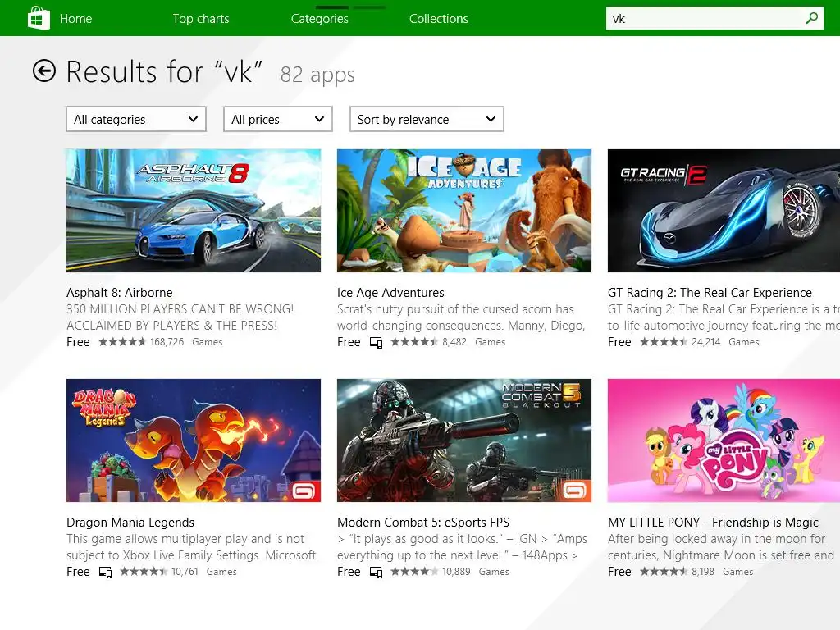Open My Little Pony thumbnail

click(724, 441)
